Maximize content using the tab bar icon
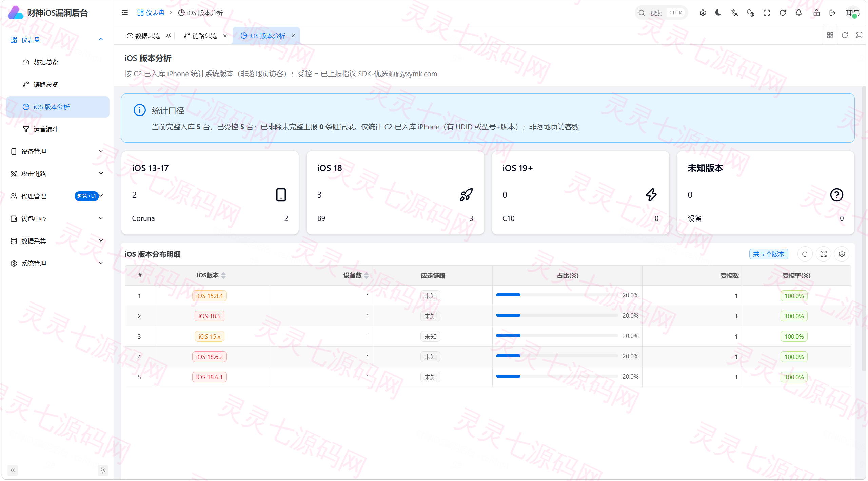868x481 pixels. point(859,35)
